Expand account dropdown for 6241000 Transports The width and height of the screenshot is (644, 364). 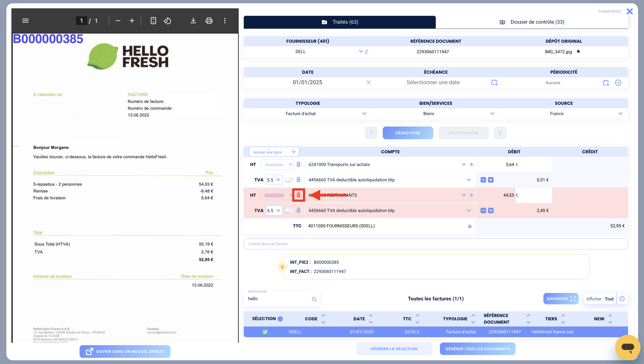[464, 164]
